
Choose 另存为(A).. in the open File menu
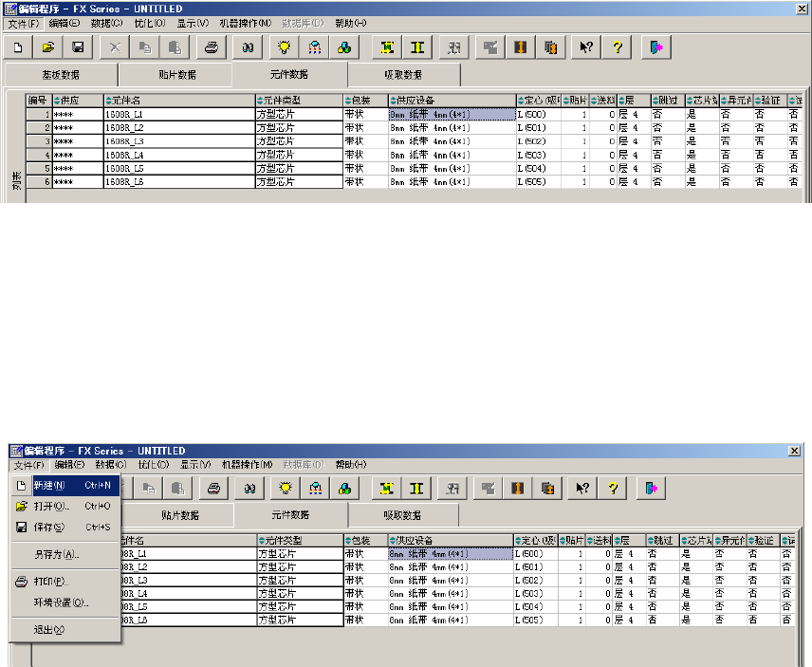65,555
